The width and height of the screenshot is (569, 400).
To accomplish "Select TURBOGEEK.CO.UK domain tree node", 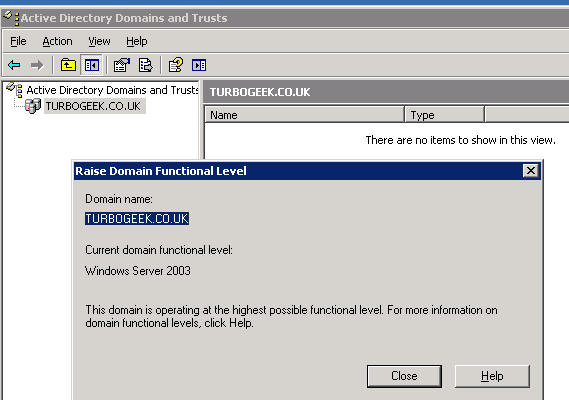I will pyautogui.click(x=93, y=106).
